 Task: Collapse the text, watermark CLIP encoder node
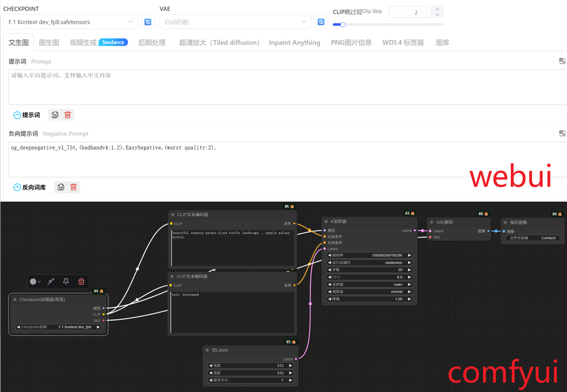tap(172, 277)
